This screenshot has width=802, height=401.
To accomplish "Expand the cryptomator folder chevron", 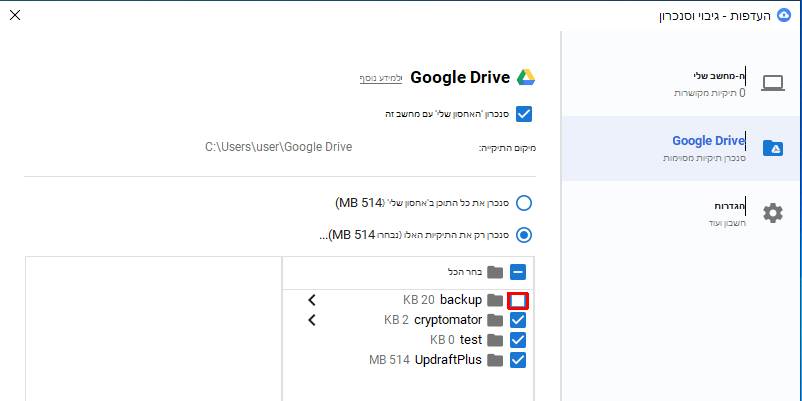I will click(312, 320).
